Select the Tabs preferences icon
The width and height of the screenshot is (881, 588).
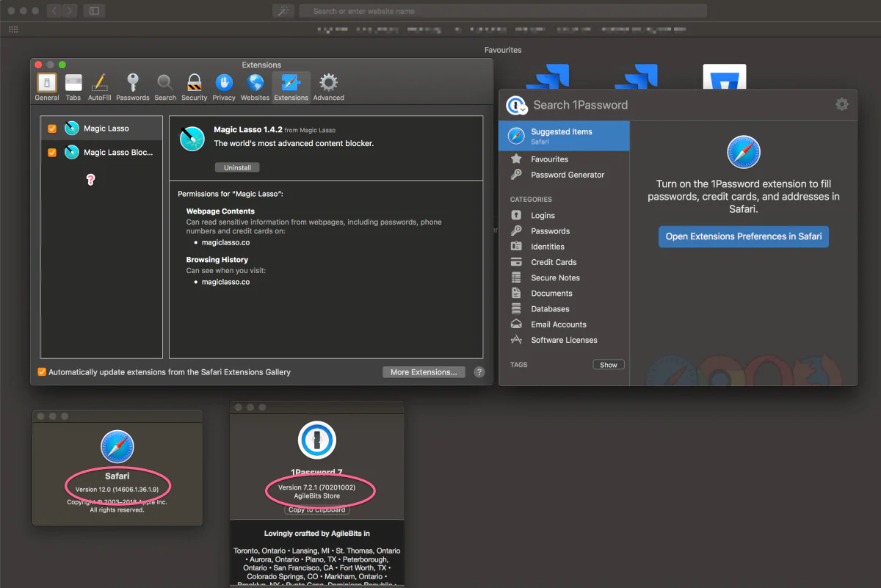(73, 87)
